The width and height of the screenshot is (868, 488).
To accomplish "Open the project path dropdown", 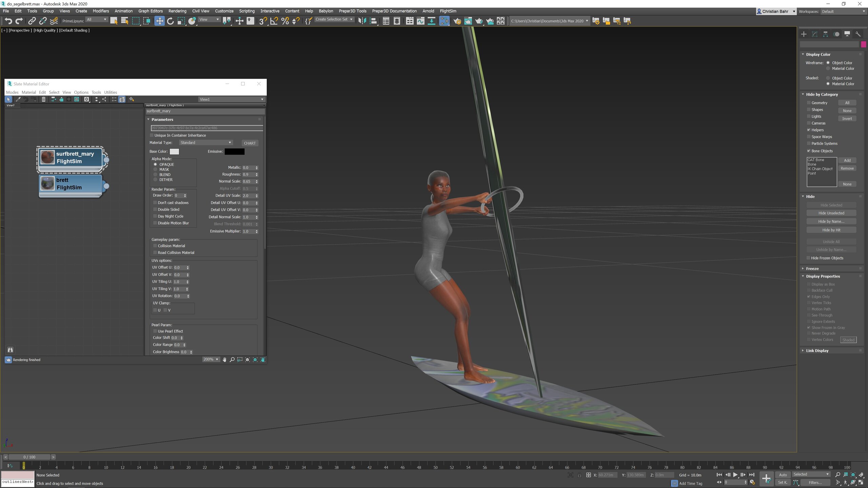I will (x=549, y=21).
